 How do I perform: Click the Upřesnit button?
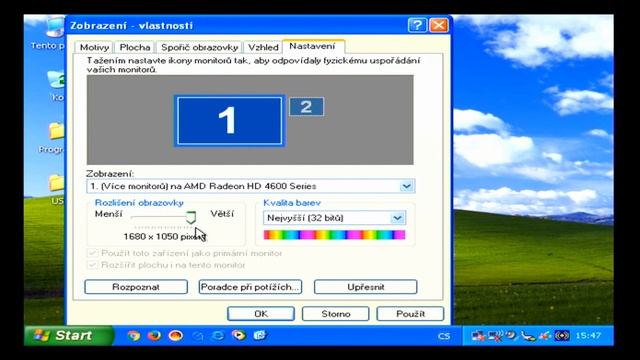click(x=365, y=287)
